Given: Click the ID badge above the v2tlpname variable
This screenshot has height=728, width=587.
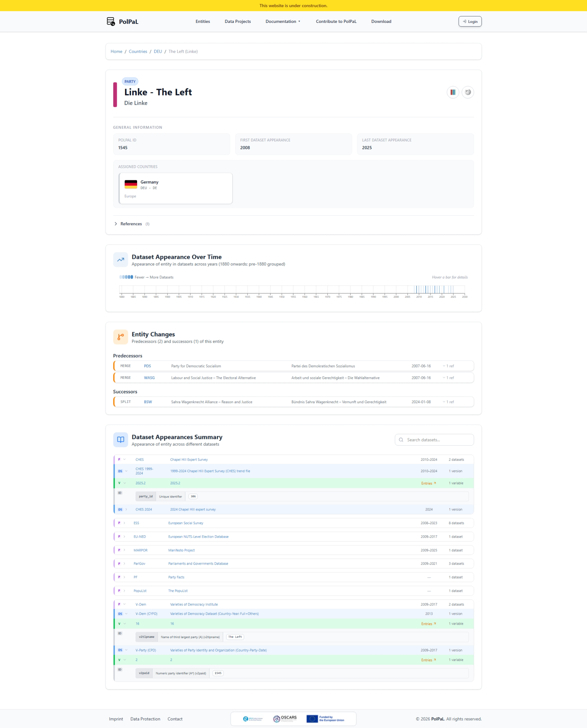Looking at the screenshot, I should (x=120, y=633).
